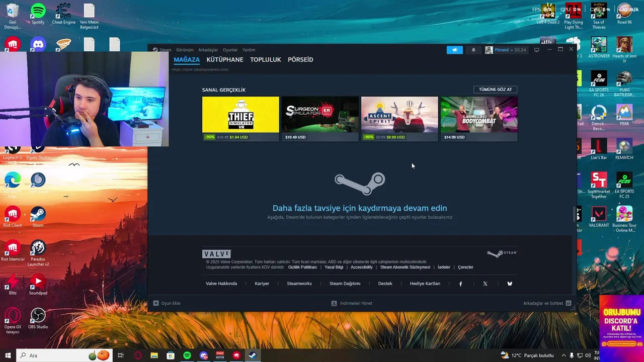Select the Riot Client desktop shortcut

(x=13, y=217)
